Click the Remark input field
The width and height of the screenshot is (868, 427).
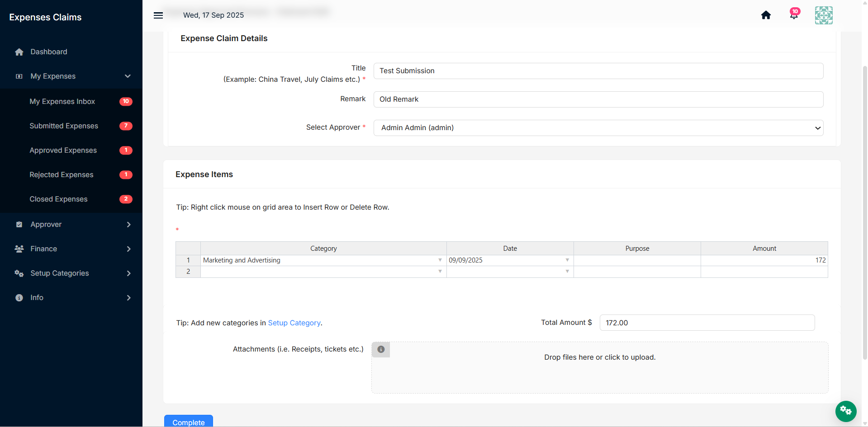(598, 99)
